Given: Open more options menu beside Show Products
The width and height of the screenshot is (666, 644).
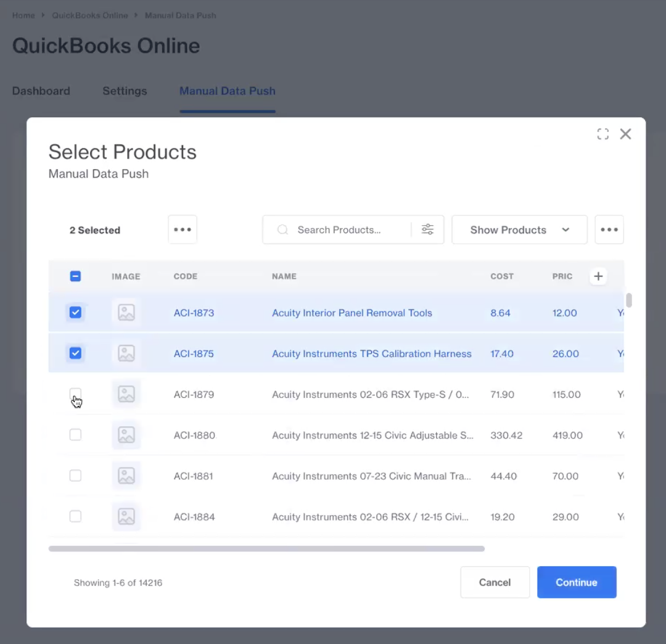Looking at the screenshot, I should pos(609,230).
